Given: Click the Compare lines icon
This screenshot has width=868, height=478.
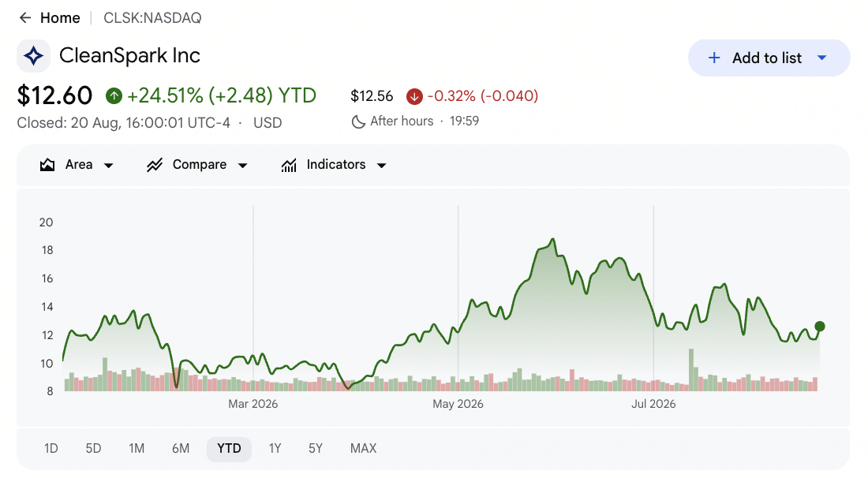Looking at the screenshot, I should click(x=155, y=165).
